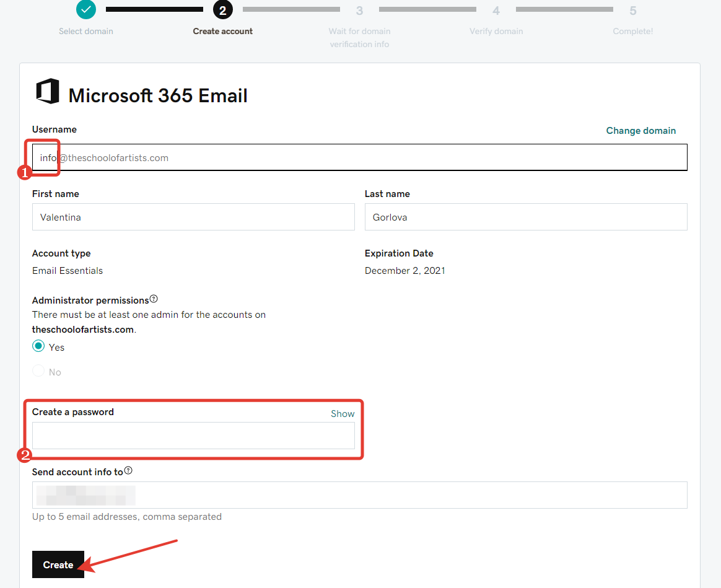
Task: Click the Verify domain step label
Action: 496,31
